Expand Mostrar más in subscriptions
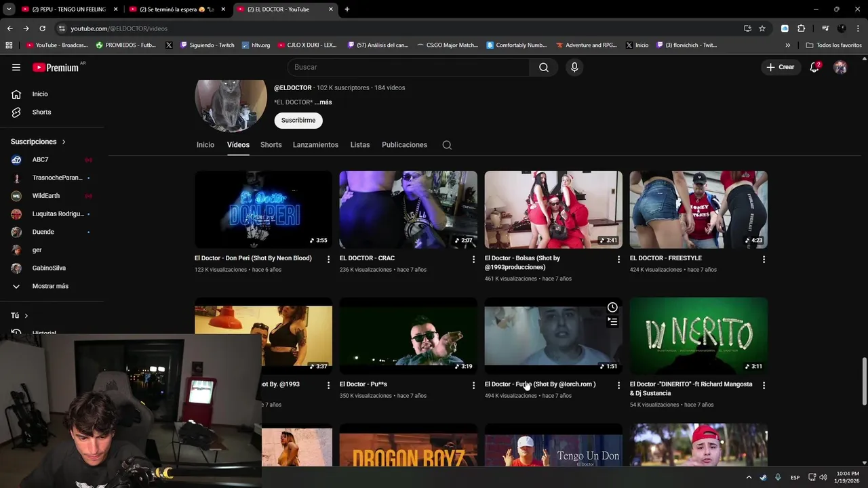 click(x=52, y=286)
